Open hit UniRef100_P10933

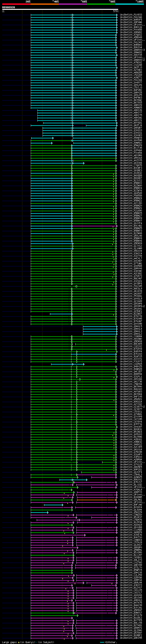[x=131, y=15]
